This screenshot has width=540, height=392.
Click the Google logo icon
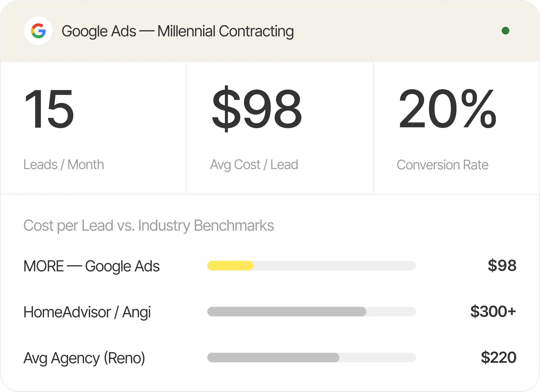(x=38, y=31)
